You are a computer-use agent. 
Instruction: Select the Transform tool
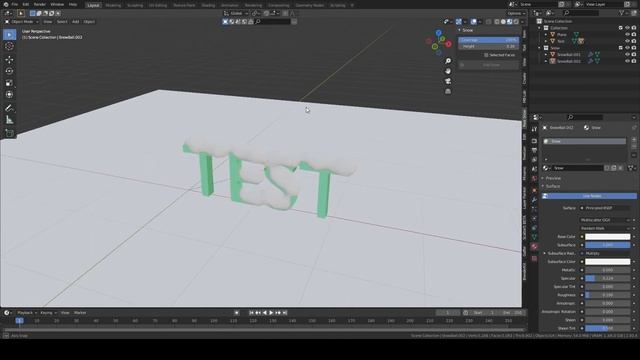click(9, 94)
